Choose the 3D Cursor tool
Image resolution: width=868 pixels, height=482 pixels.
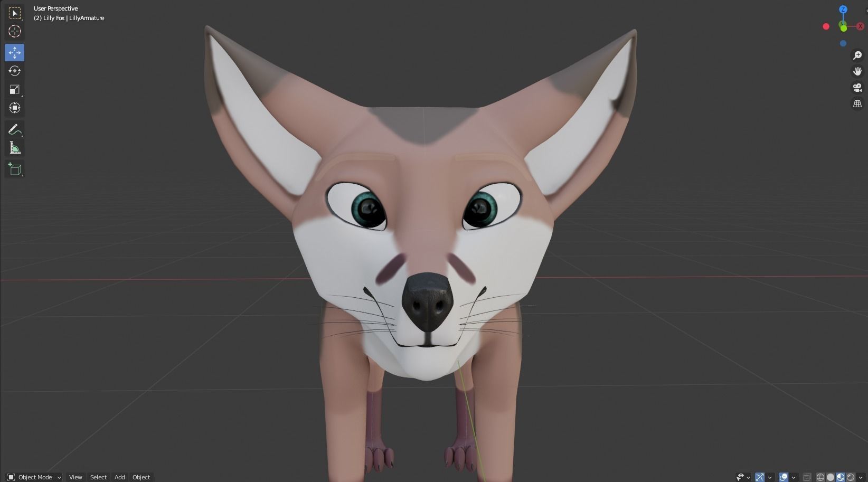pyautogui.click(x=14, y=31)
